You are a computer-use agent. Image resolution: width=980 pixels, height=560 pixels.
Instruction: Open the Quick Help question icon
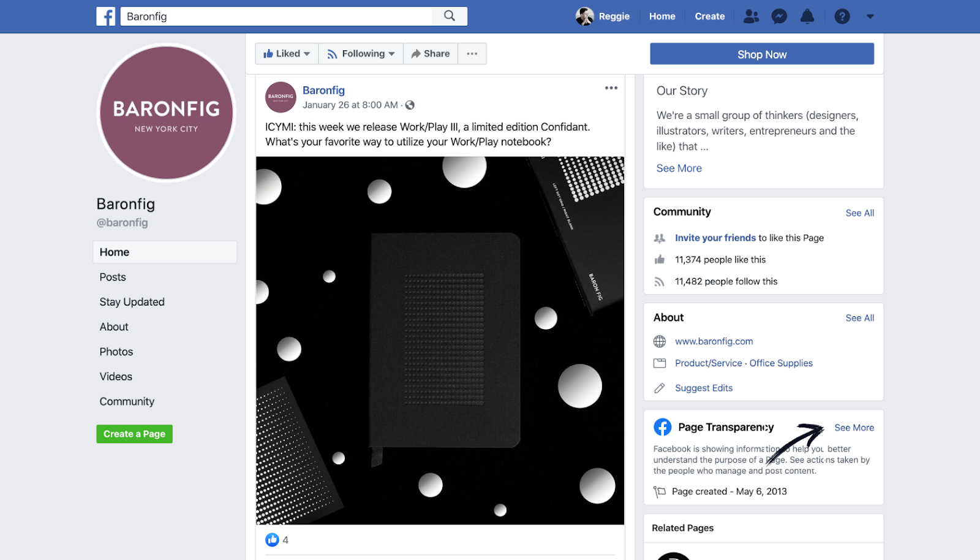[x=842, y=17]
